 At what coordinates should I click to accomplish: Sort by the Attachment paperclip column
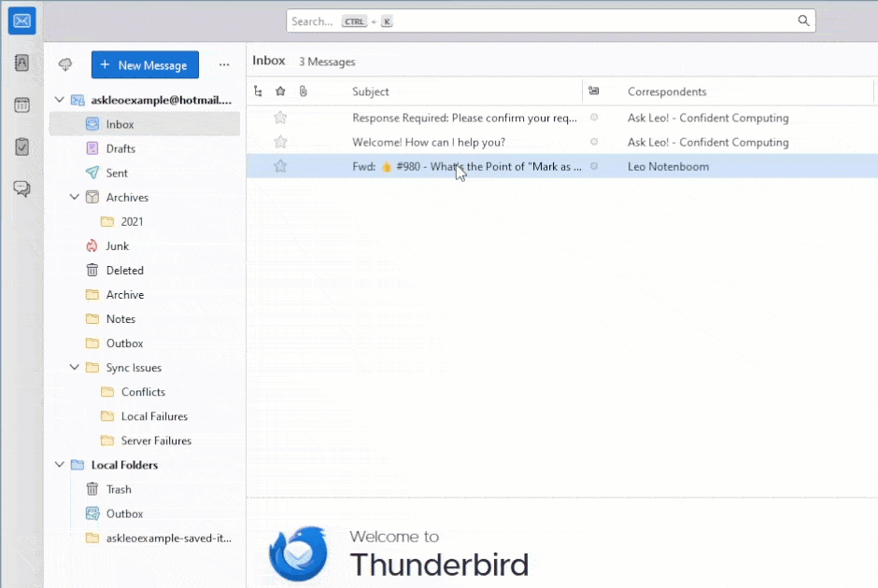[303, 91]
